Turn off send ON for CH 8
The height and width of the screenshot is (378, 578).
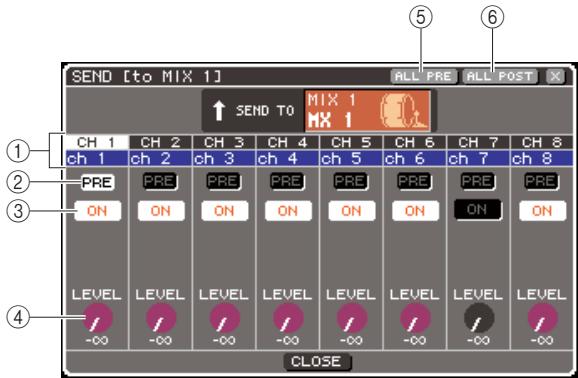[x=542, y=211]
